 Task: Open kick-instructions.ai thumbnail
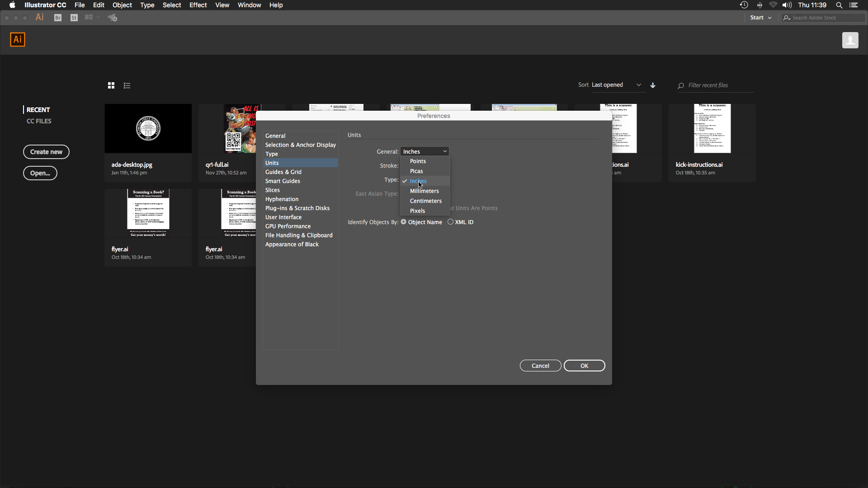[x=712, y=128]
